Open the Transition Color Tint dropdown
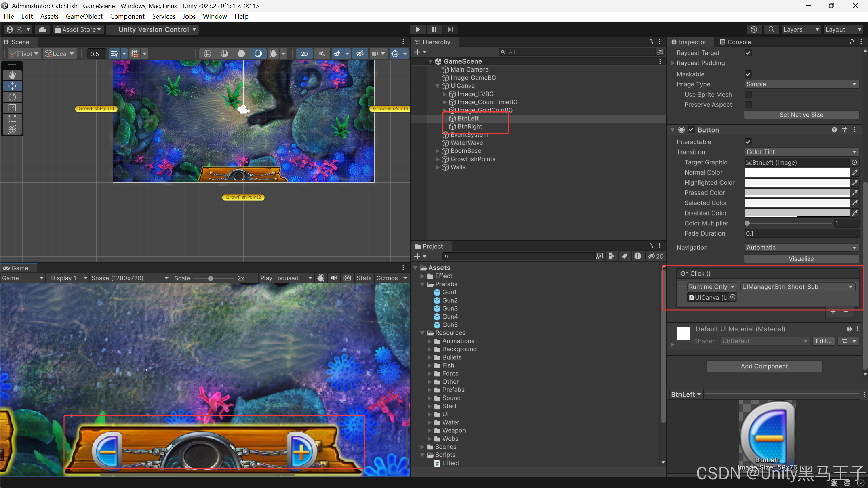The height and width of the screenshot is (488, 868). point(801,152)
